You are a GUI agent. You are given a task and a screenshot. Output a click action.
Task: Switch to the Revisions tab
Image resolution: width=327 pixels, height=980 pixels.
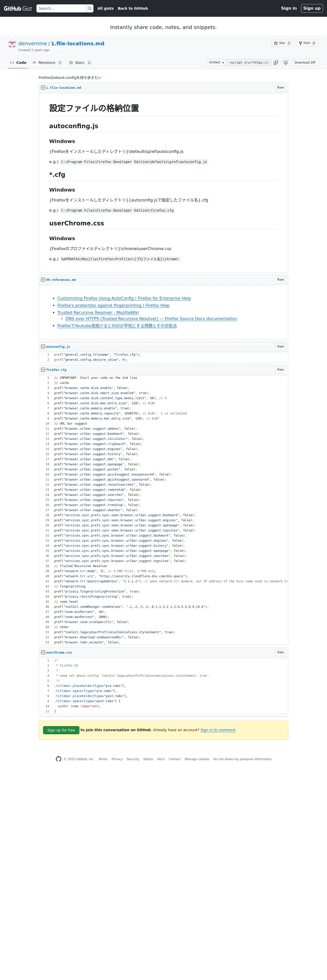(x=47, y=63)
